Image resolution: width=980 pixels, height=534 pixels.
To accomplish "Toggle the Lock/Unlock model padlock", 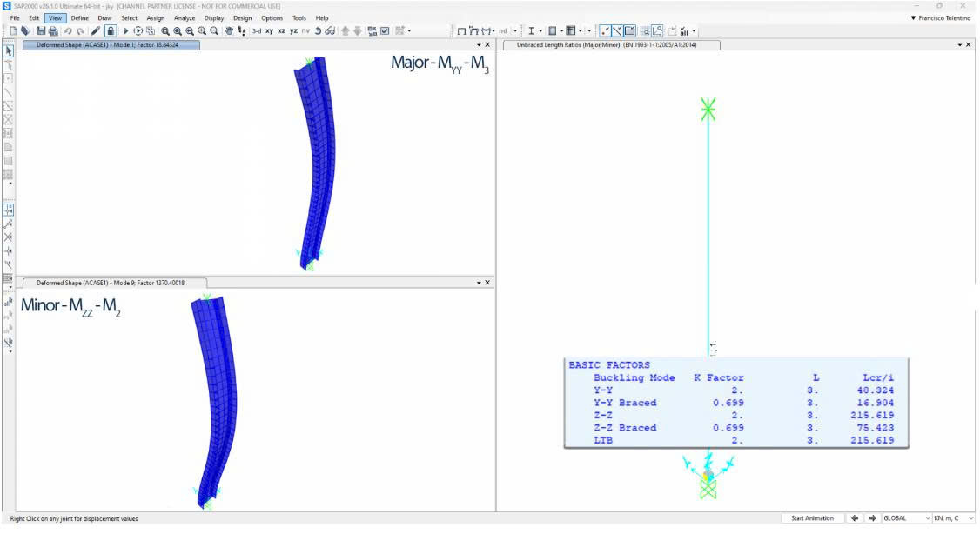I will [x=111, y=31].
